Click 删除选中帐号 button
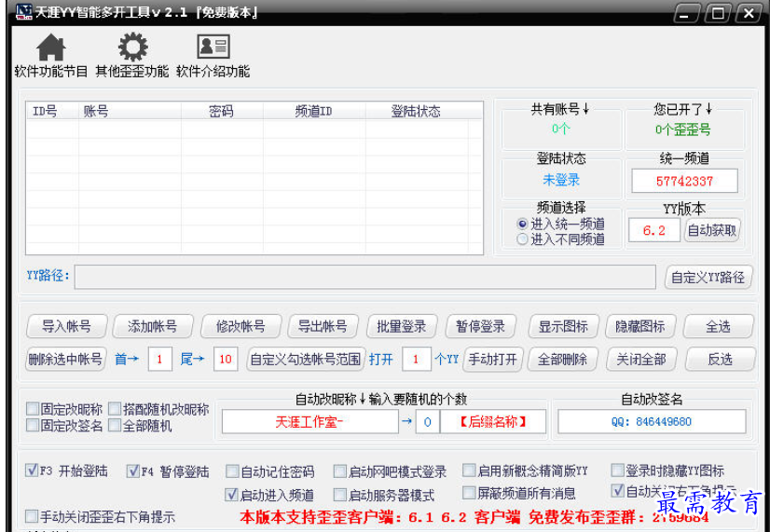The width and height of the screenshot is (770, 532). coord(66,360)
